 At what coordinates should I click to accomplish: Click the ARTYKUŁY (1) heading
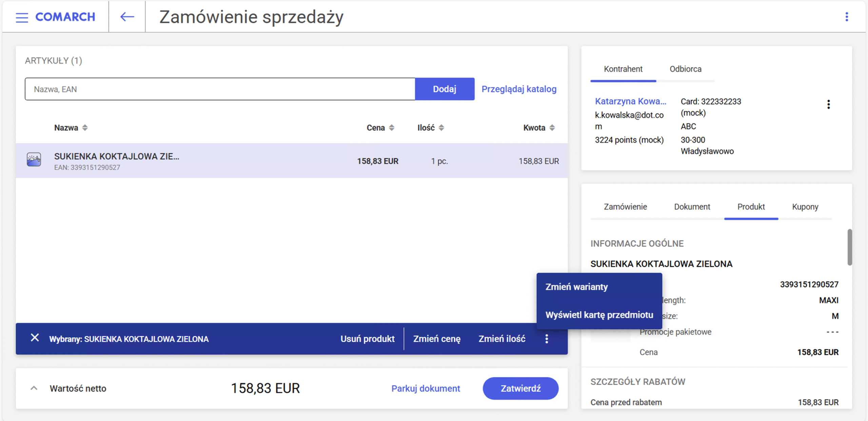tap(54, 61)
